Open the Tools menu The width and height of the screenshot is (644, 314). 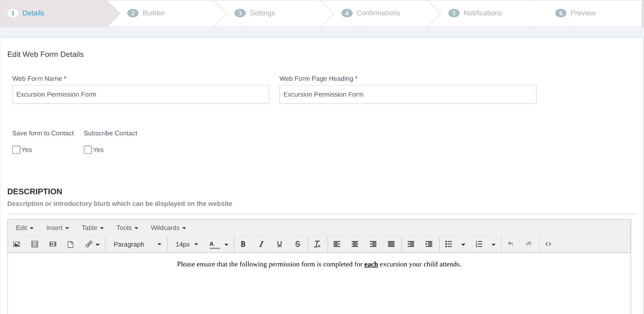point(127,228)
